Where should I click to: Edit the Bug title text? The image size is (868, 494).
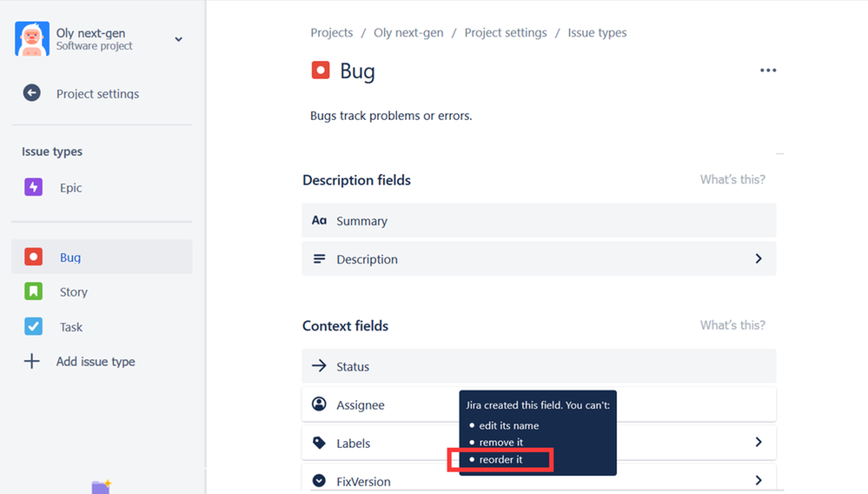coord(358,71)
